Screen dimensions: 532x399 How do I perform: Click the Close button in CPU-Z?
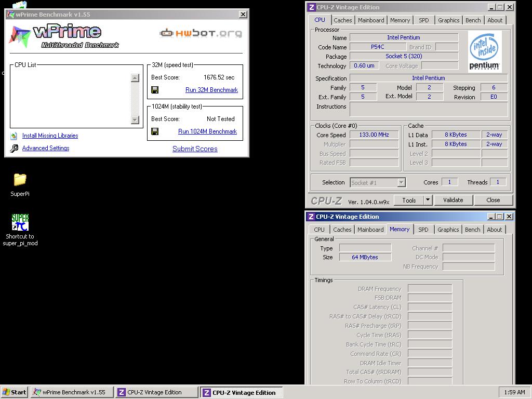tap(493, 200)
